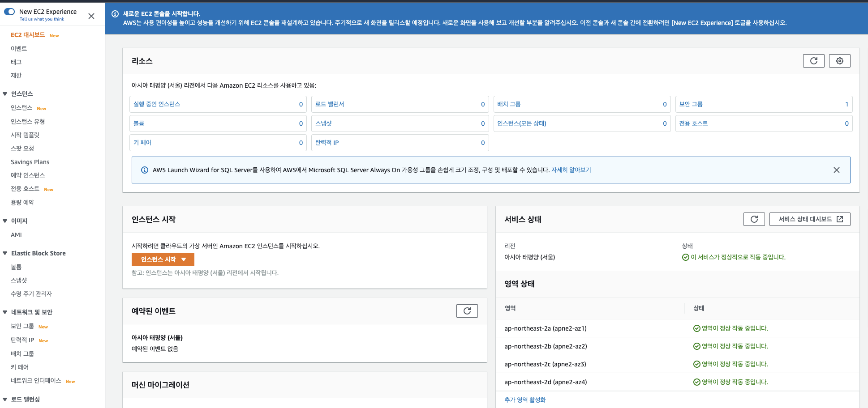This screenshot has width=868, height=408.
Task: Click 키 페어 resource card link
Action: [x=142, y=143]
